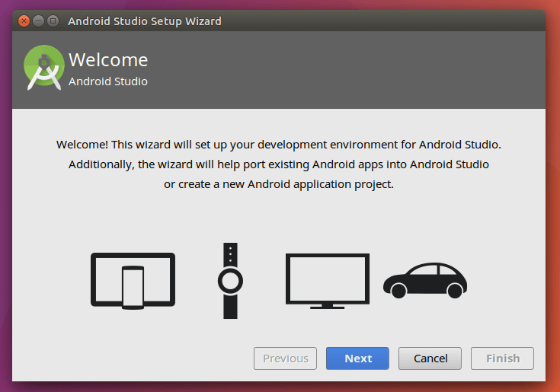
Task: Maximize the Setup Wizard window
Action: coord(53,21)
